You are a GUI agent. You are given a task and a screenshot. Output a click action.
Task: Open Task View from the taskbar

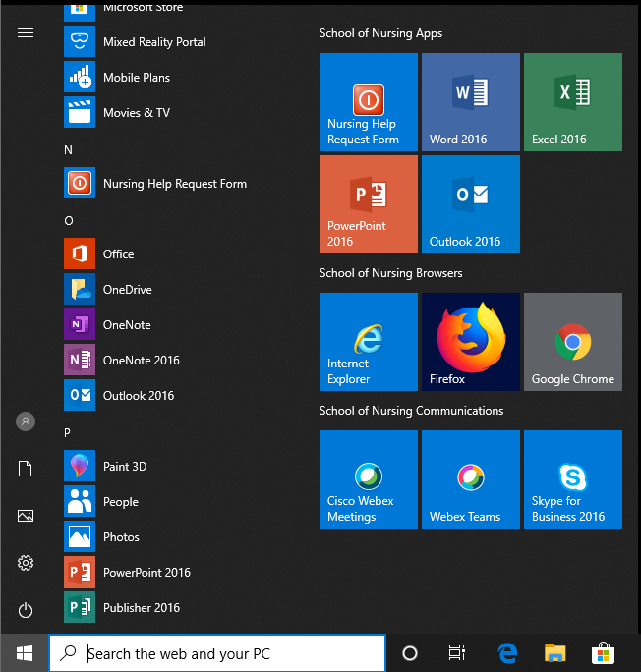click(456, 653)
